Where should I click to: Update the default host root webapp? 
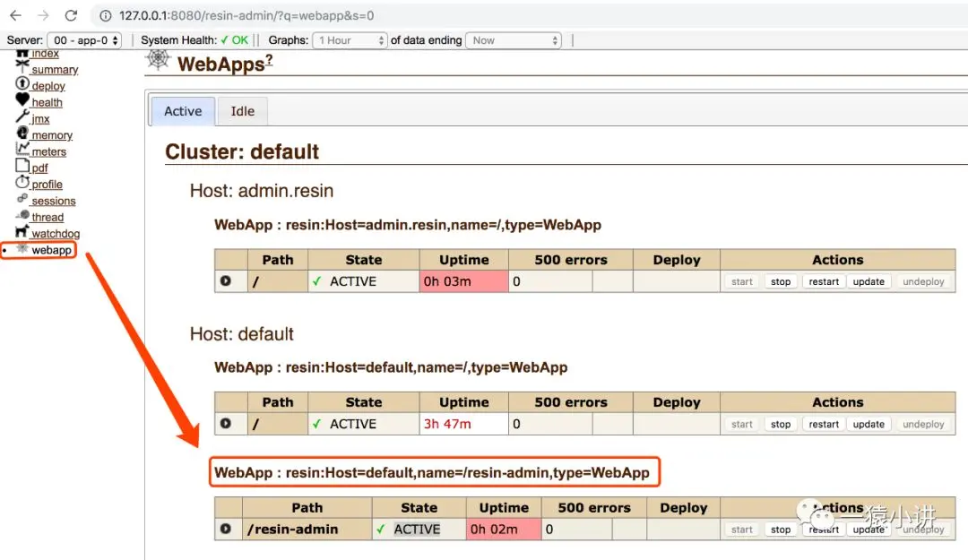(869, 424)
